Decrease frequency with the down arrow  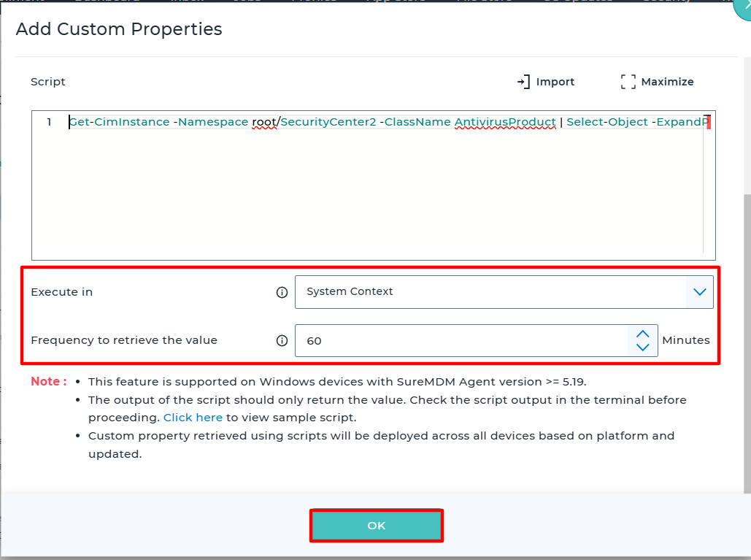(642, 348)
